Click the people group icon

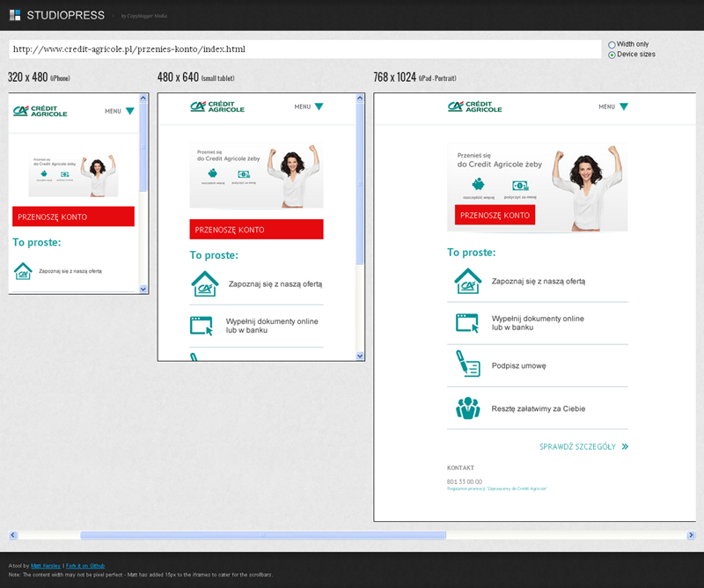pos(467,408)
